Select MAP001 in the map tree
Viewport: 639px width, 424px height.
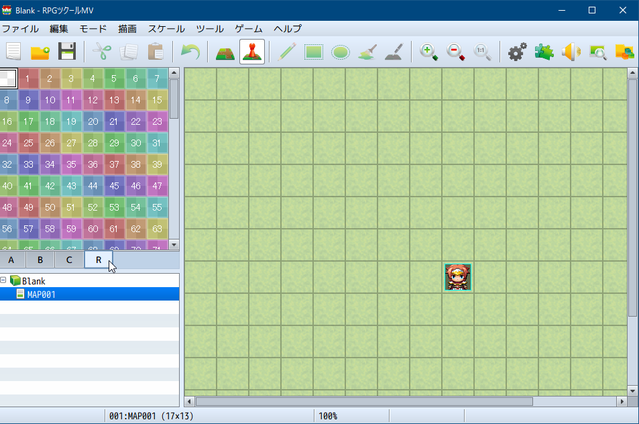point(41,294)
